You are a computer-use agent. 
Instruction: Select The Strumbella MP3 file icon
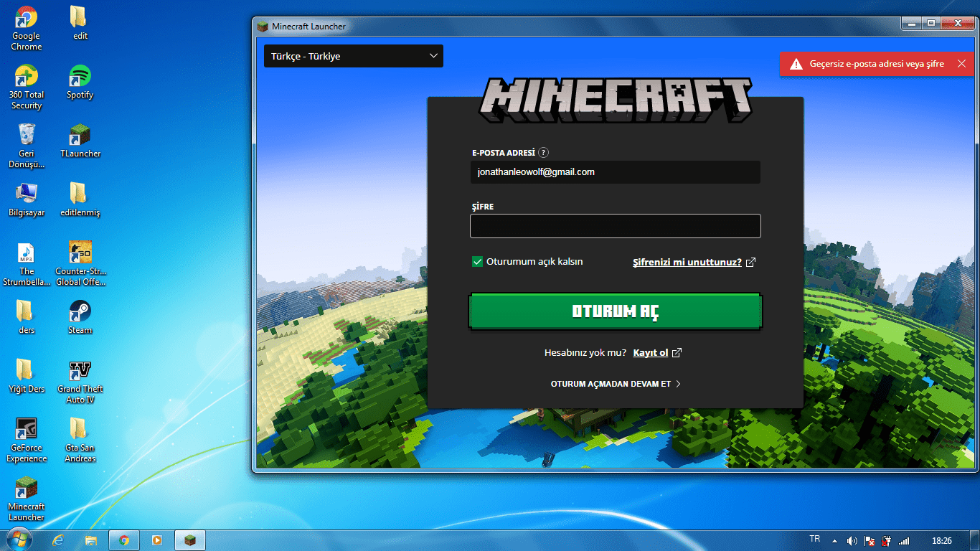26,264
